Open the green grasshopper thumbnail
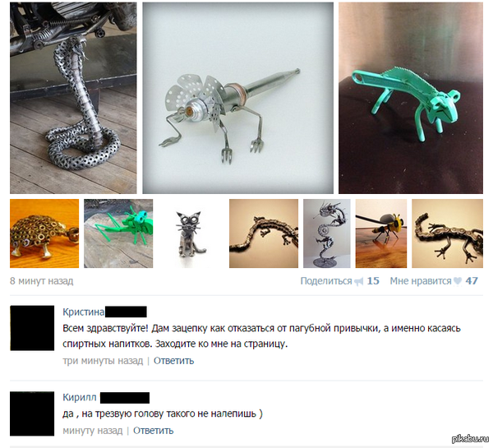493x448 pixels. click(x=118, y=233)
